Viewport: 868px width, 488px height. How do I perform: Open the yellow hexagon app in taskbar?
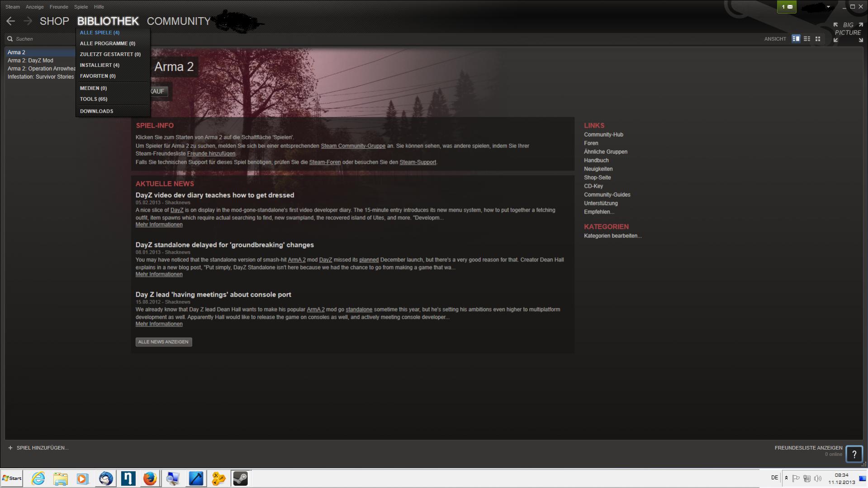[x=218, y=479]
